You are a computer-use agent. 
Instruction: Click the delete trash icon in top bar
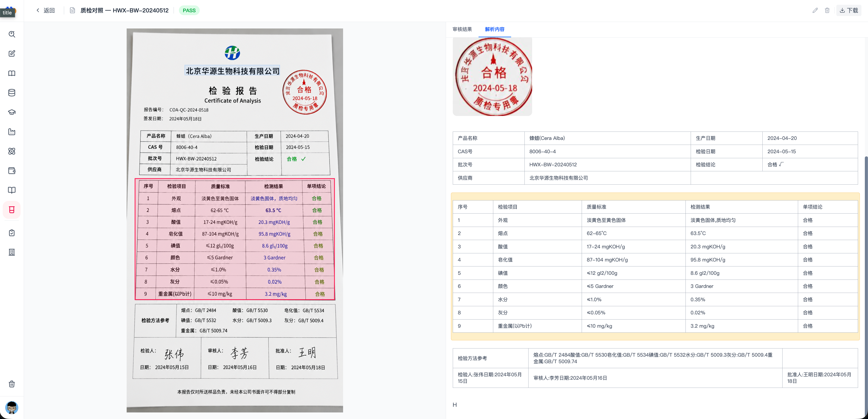827,10
